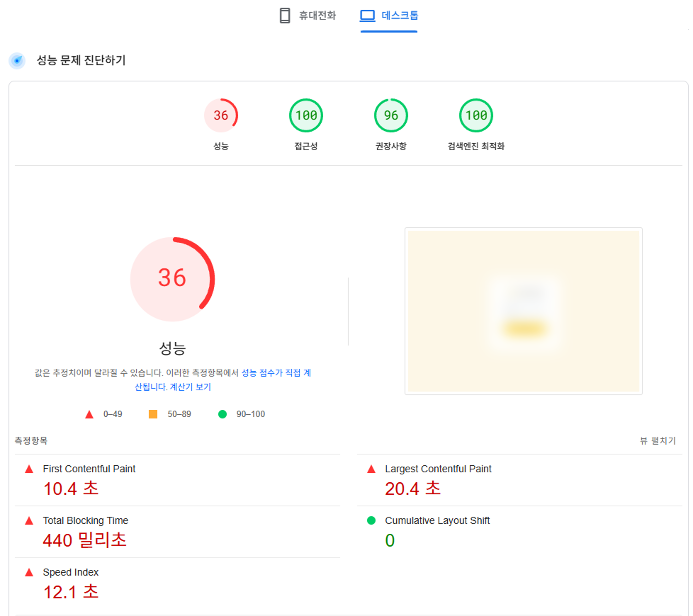Click the large 36 performance gauge
The image size is (693, 616).
coord(172,279)
